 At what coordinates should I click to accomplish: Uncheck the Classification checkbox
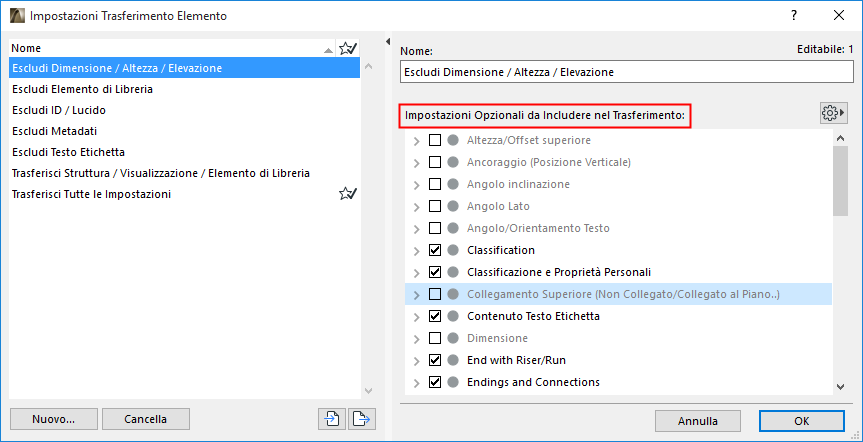tap(435, 250)
